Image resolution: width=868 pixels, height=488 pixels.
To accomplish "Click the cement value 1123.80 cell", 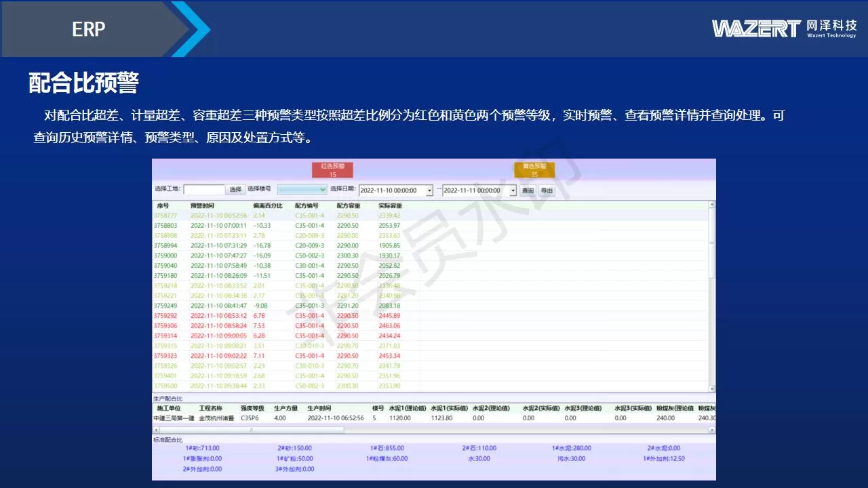I will [441, 418].
